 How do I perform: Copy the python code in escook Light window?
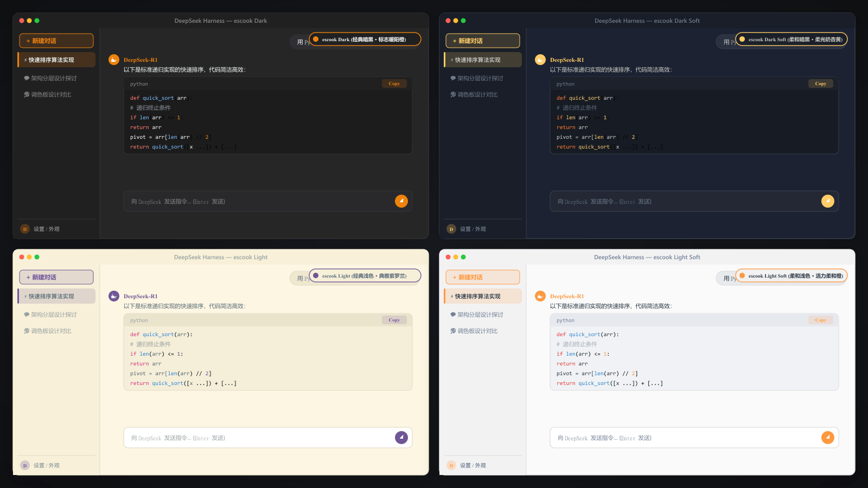tap(394, 320)
